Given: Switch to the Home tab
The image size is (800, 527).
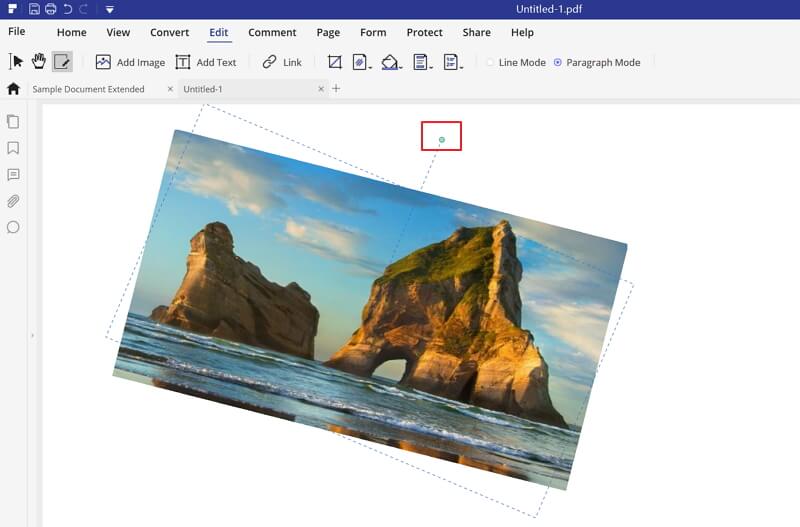Looking at the screenshot, I should pyautogui.click(x=71, y=32).
